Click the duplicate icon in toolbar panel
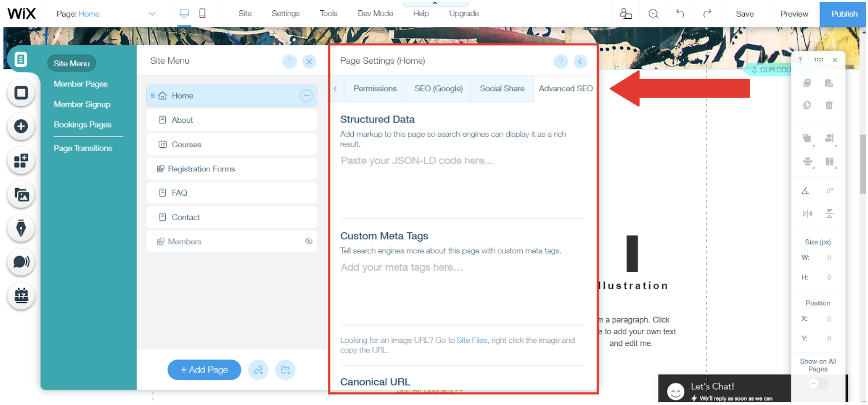Screen dimensions: 868x405 coord(807,105)
